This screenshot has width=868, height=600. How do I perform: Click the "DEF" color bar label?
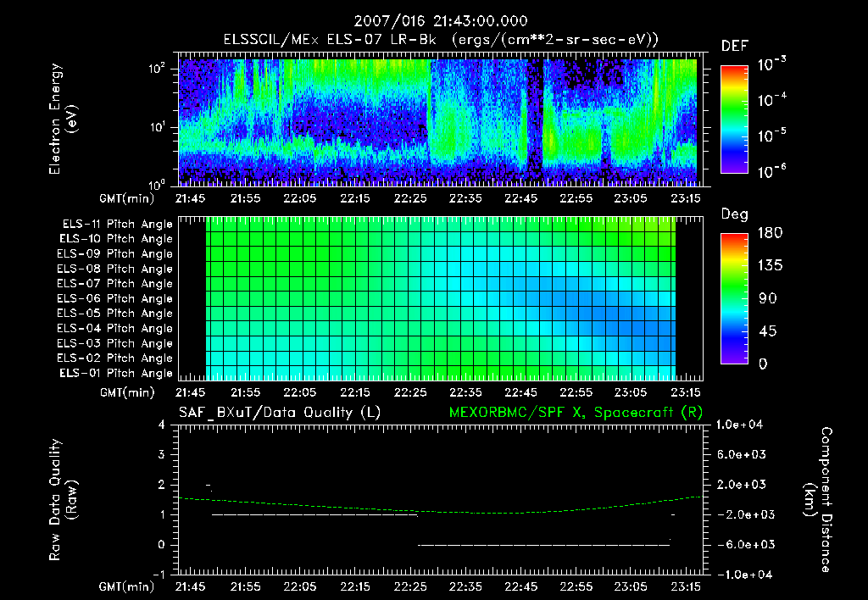(x=734, y=46)
